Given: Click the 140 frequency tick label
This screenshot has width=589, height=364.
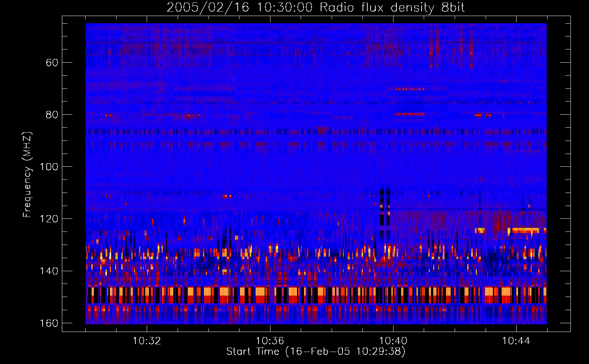Looking at the screenshot, I should [x=49, y=271].
